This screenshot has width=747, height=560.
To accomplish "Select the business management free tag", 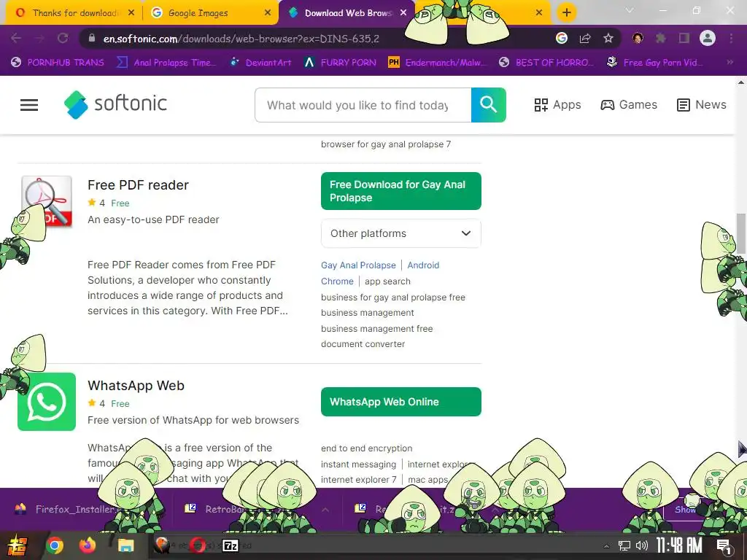I will 377,329.
